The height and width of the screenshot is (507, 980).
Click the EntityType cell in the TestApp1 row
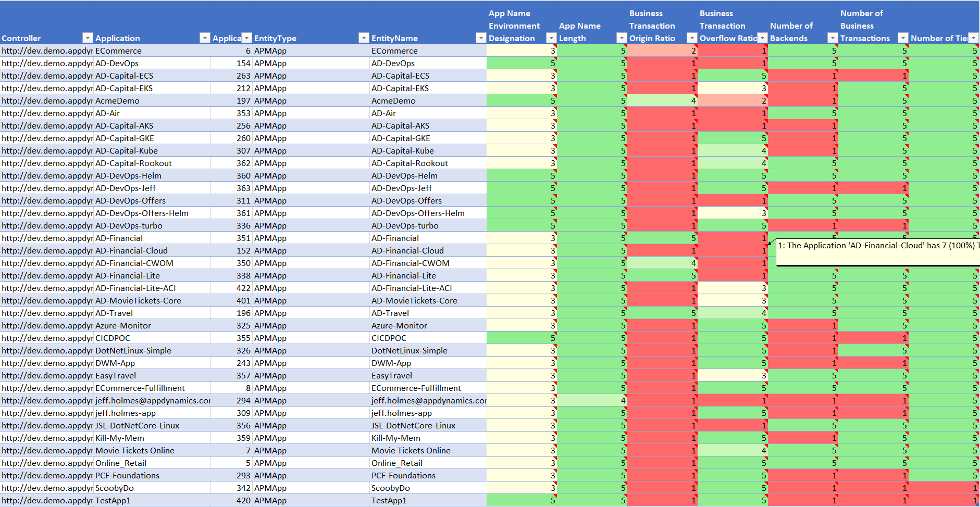(x=270, y=500)
